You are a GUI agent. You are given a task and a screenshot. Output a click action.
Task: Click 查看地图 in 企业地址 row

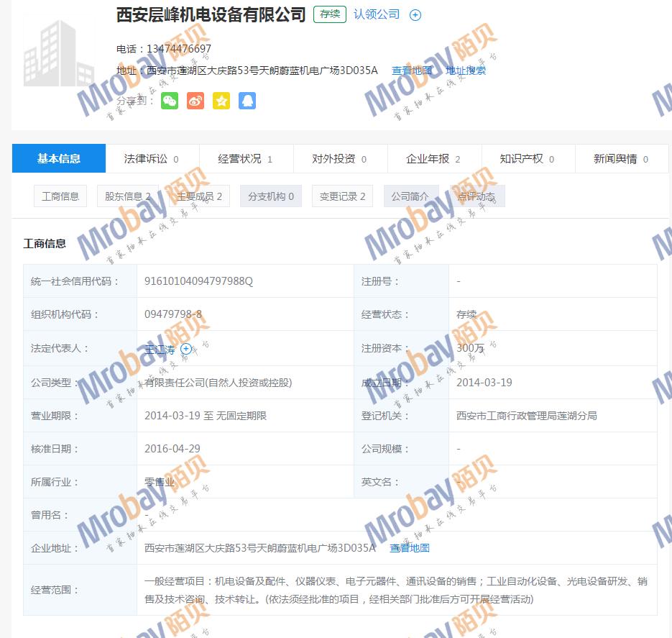[x=410, y=548]
